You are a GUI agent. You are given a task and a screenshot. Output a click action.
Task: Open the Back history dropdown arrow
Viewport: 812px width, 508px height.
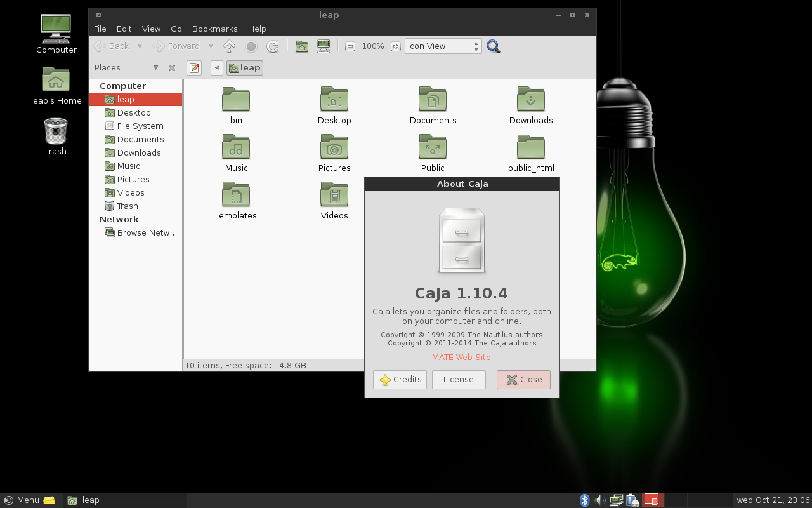pos(140,46)
